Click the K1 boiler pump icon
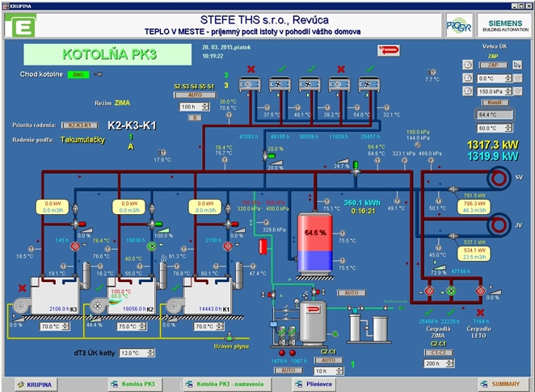Screen dimensions: 535x392 point(228,247)
